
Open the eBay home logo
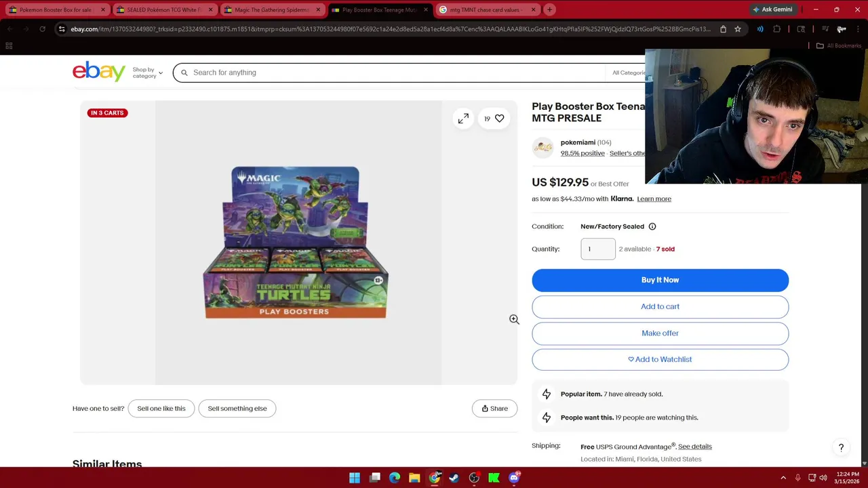point(99,72)
